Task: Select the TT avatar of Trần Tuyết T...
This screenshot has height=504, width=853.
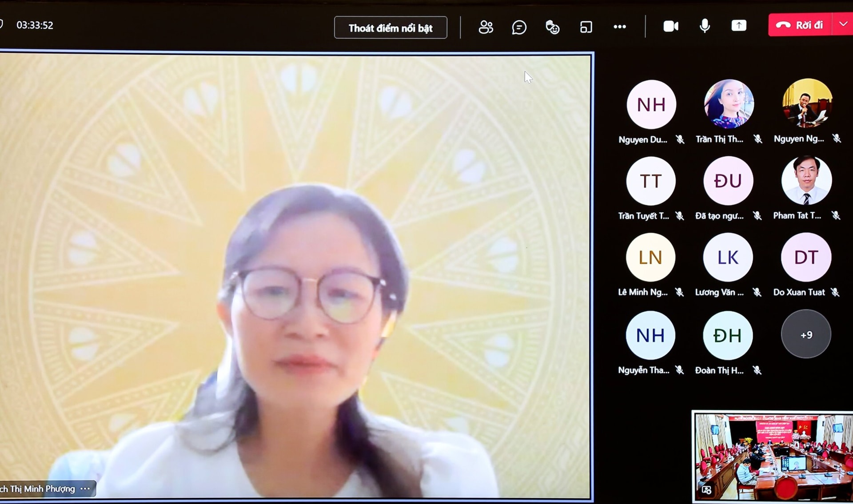Action: pos(651,181)
